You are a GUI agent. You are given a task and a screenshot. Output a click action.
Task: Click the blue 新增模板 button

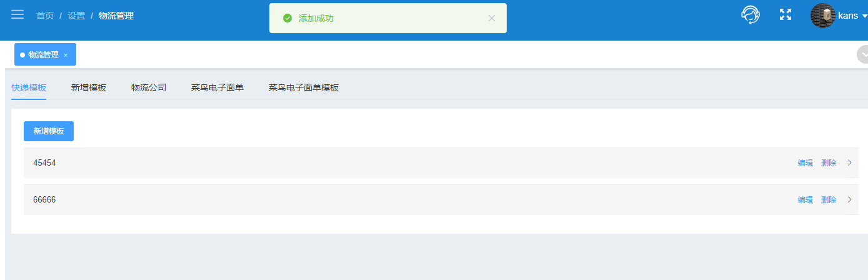click(49, 131)
